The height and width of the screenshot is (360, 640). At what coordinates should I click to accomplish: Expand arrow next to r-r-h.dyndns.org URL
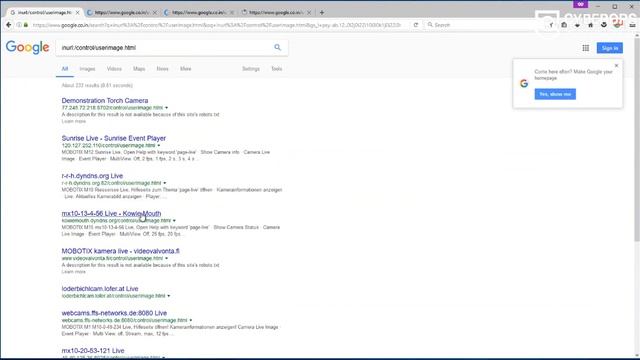pyautogui.click(x=165, y=183)
